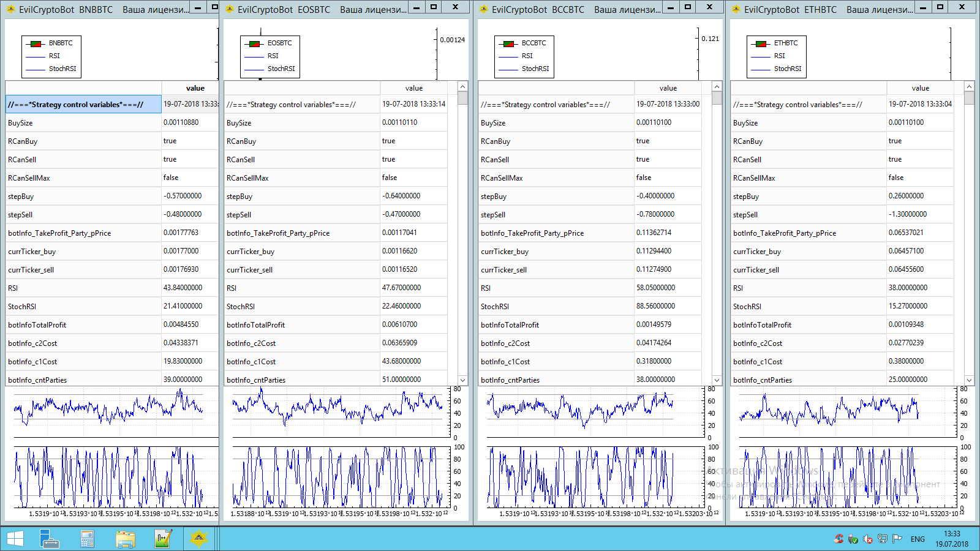Click the EvilCryptoBot icon in the BNBBTC title bar
This screenshot has height=551, width=980.
(10, 9)
